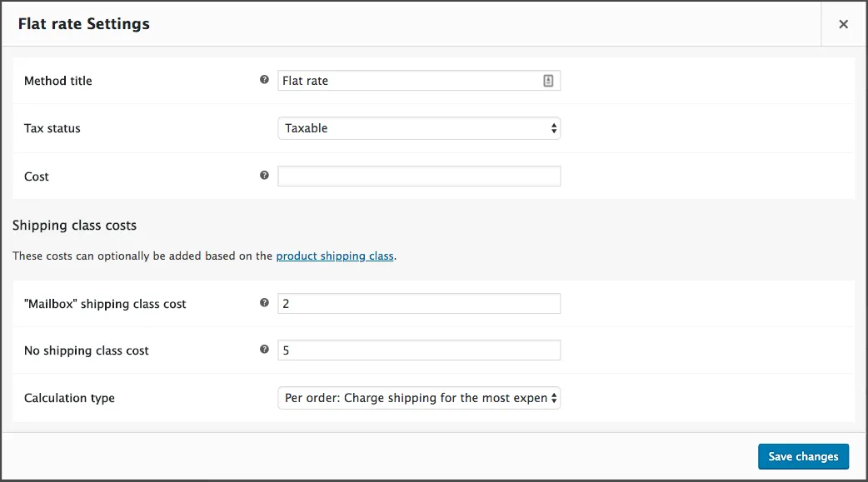This screenshot has height=482, width=868.
Task: Click into the empty Cost field
Action: 418,176
